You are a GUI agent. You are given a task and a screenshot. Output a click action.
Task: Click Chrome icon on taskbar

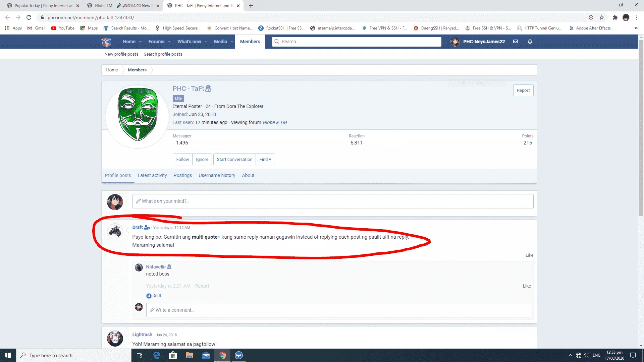click(x=222, y=355)
